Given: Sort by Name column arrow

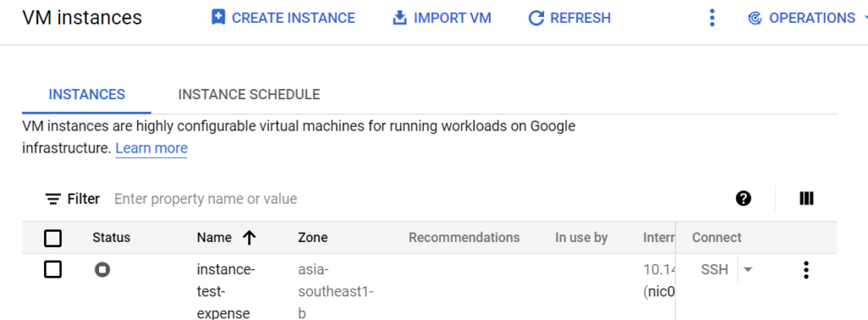Looking at the screenshot, I should pyautogui.click(x=249, y=238).
